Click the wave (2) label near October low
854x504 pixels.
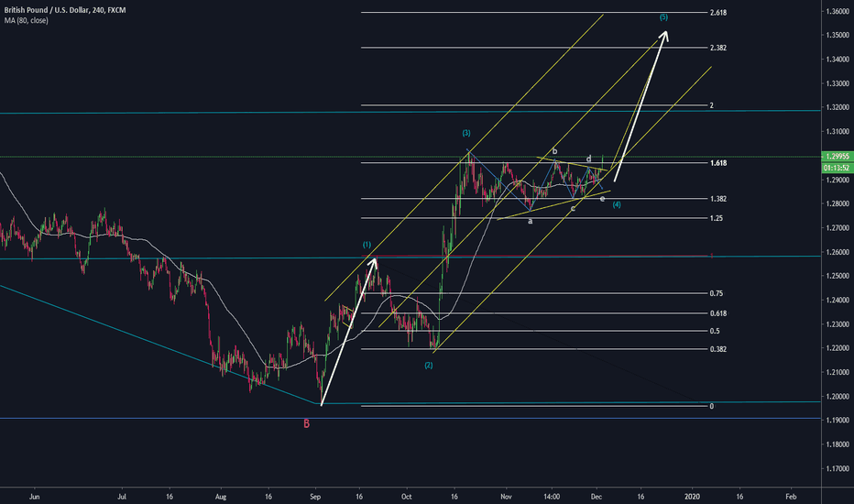tap(428, 365)
